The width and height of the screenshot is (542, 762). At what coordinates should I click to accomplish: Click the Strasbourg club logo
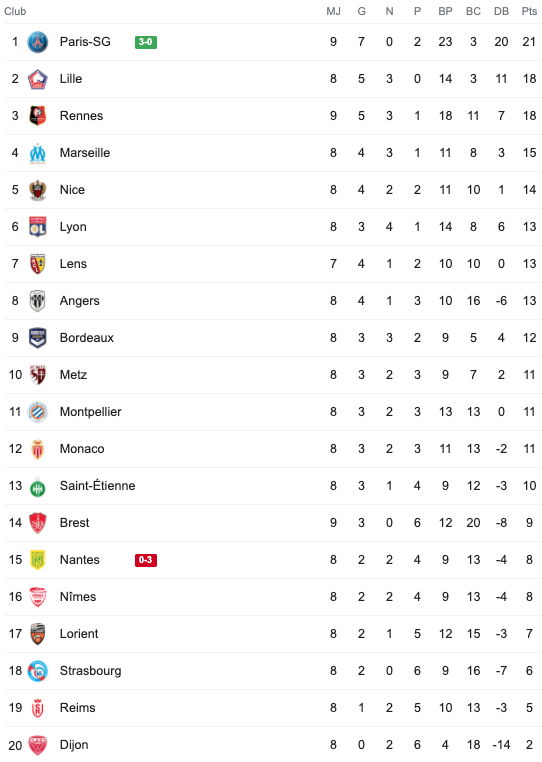click(x=37, y=671)
